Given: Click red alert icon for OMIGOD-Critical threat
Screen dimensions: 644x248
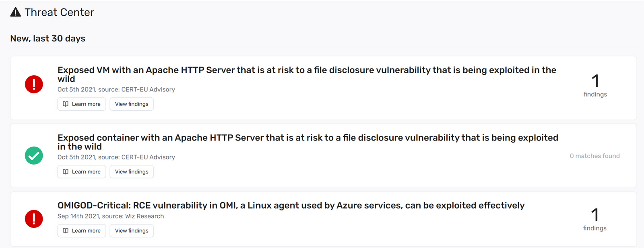Looking at the screenshot, I should 34,219.
